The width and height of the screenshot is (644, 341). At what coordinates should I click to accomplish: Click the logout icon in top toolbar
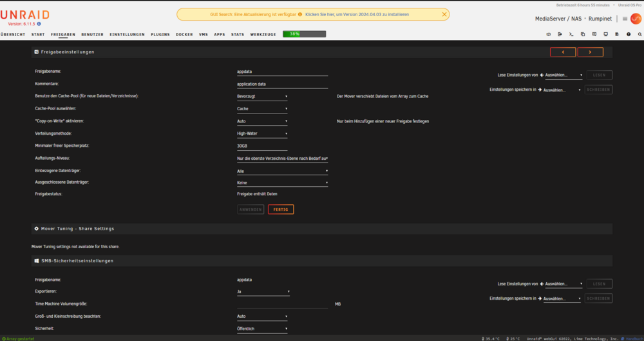pos(560,34)
